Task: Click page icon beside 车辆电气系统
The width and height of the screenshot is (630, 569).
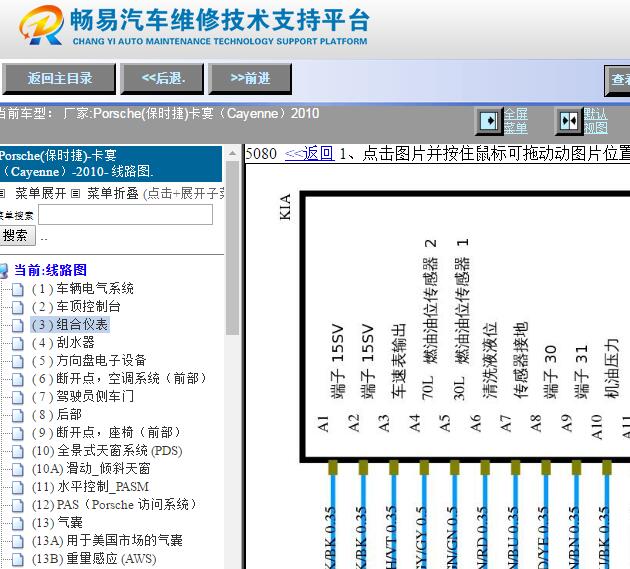Action: coord(17,289)
